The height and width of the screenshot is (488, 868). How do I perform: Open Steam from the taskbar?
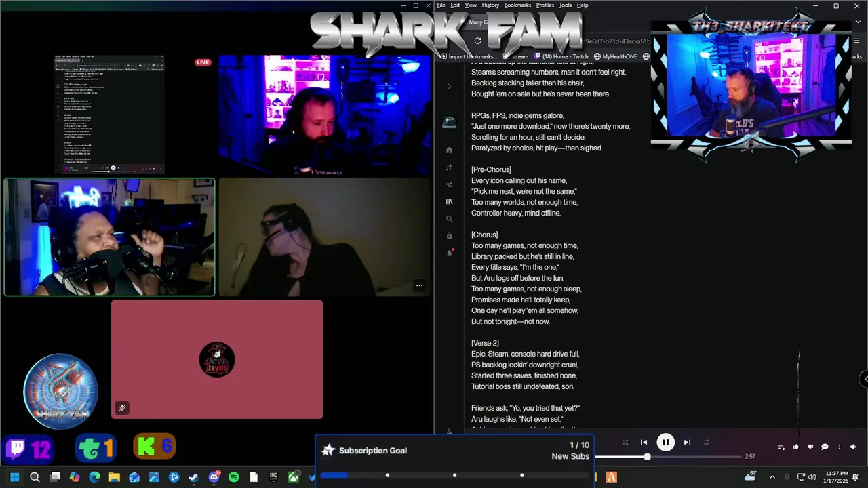point(193,477)
